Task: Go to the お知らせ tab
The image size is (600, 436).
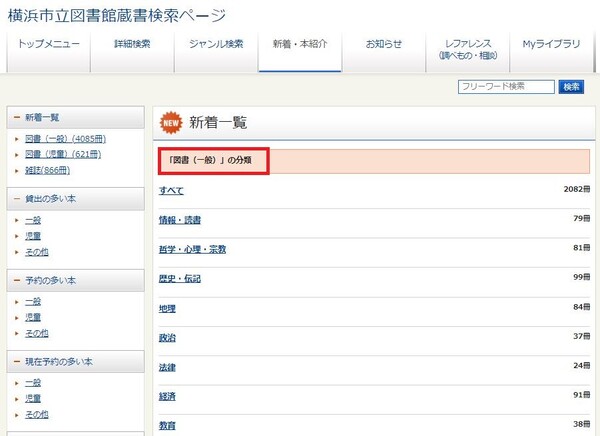Action: [383, 44]
